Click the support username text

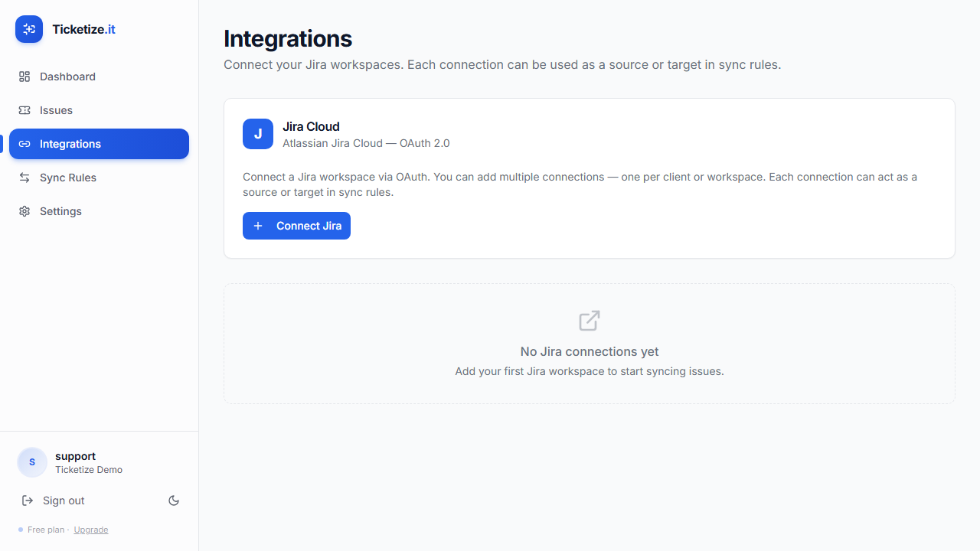point(75,456)
